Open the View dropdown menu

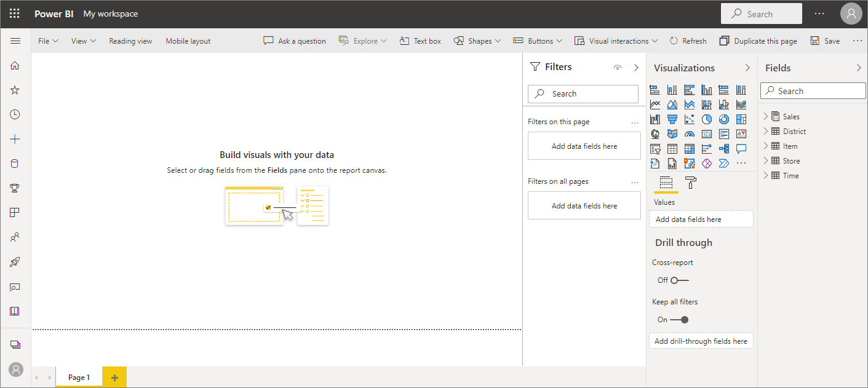coord(84,41)
